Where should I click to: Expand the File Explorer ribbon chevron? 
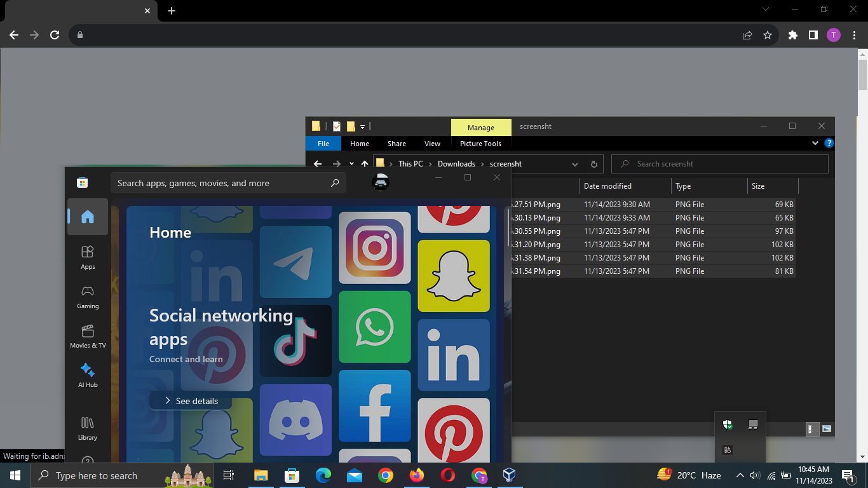click(815, 143)
